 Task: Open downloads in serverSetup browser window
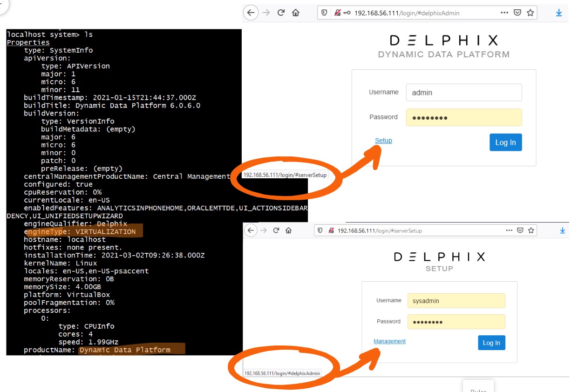coord(562,230)
